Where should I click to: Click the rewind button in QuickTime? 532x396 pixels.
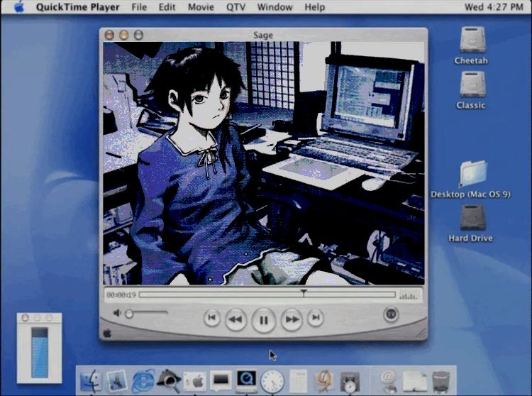point(235,320)
